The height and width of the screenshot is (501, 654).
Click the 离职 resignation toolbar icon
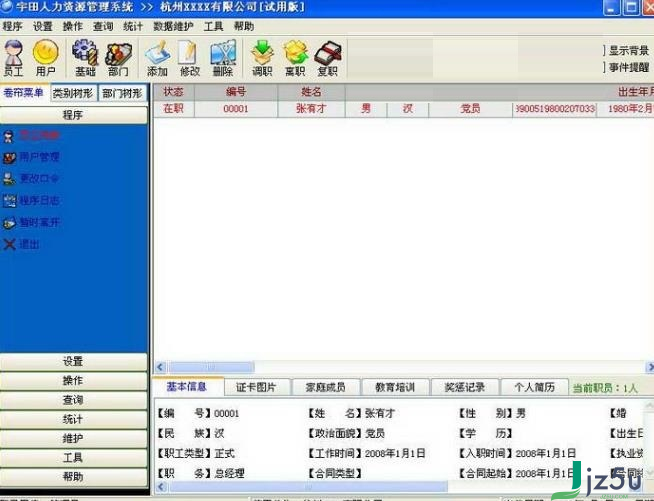(295, 58)
